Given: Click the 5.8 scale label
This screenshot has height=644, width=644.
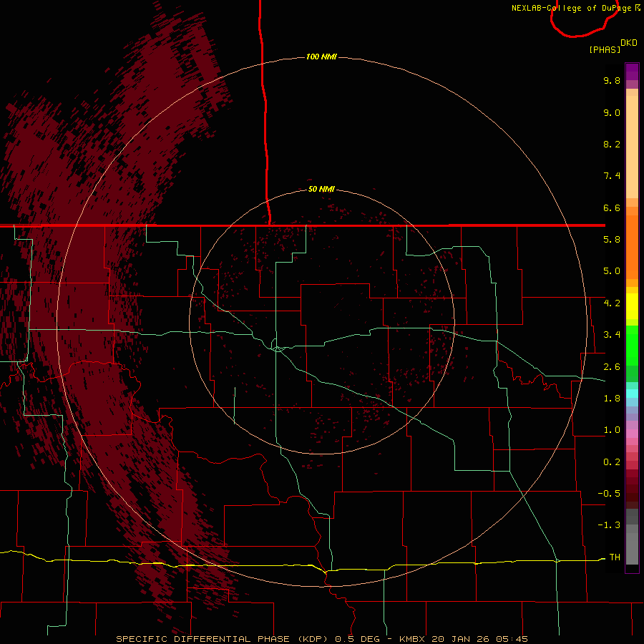Looking at the screenshot, I should pyautogui.click(x=612, y=240).
